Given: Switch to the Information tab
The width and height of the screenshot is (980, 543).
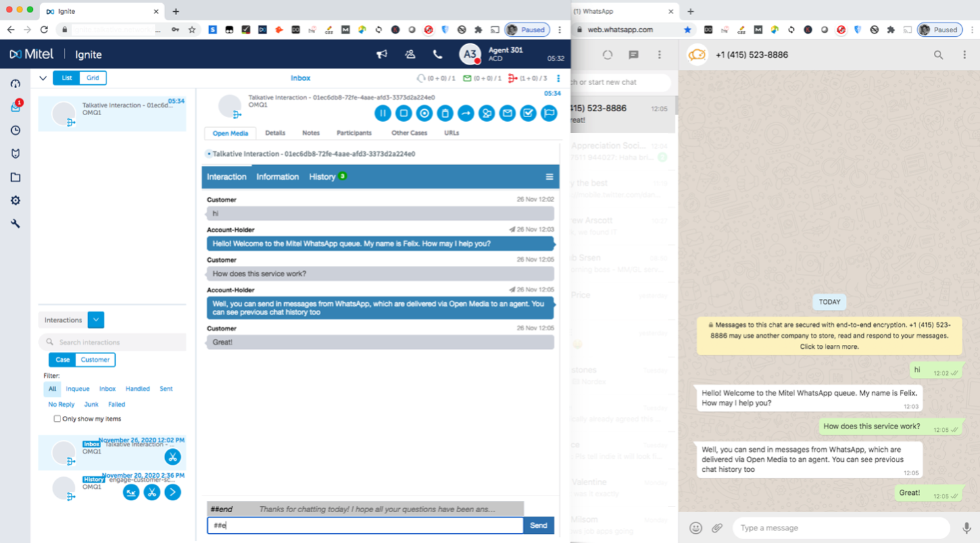Looking at the screenshot, I should point(278,177).
